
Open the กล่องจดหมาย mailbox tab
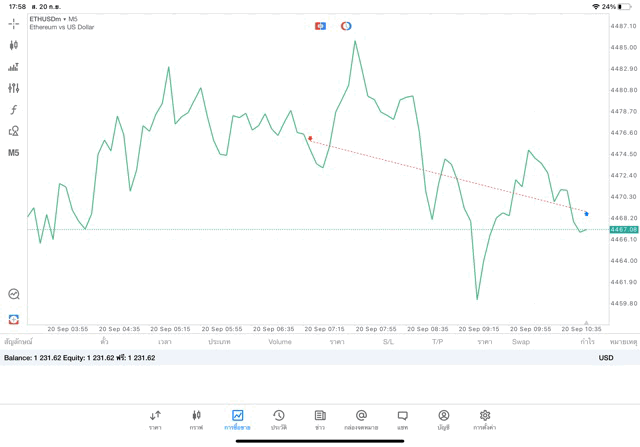(361, 419)
